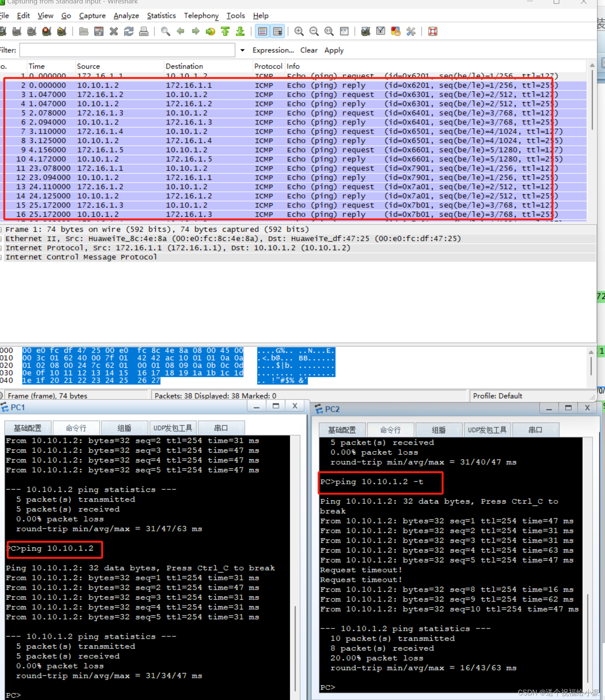This screenshot has width=605, height=700.
Task: Restart the running live capture
Action: pos(62,32)
